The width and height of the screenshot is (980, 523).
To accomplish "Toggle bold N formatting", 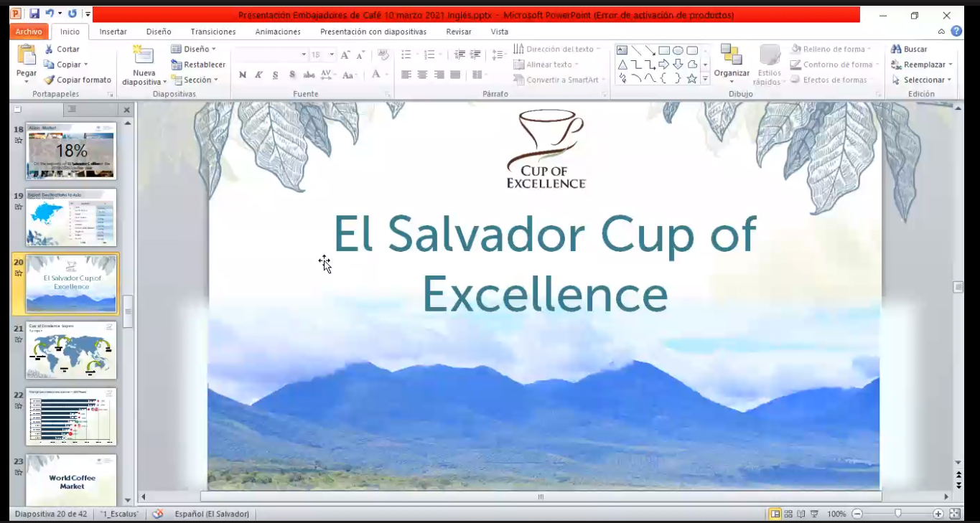I will (243, 75).
